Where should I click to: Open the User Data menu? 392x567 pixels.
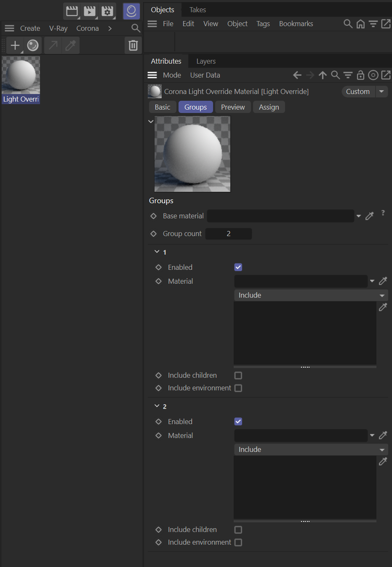click(x=205, y=75)
